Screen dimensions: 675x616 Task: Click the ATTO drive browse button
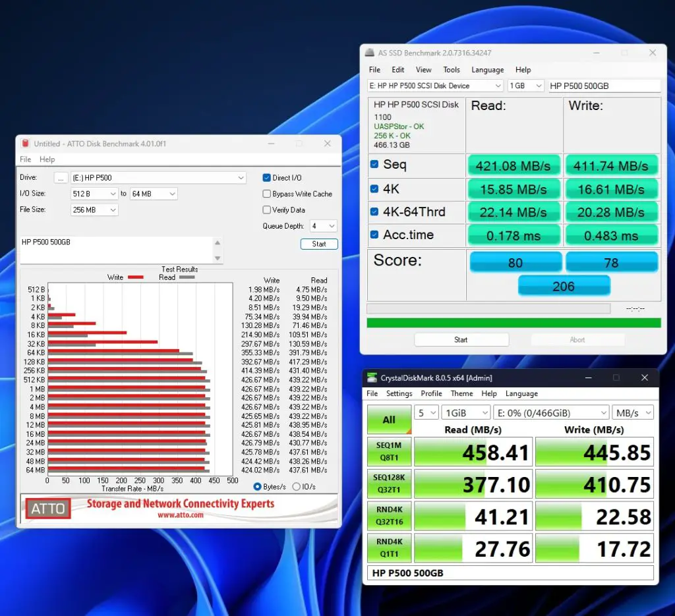(61, 178)
